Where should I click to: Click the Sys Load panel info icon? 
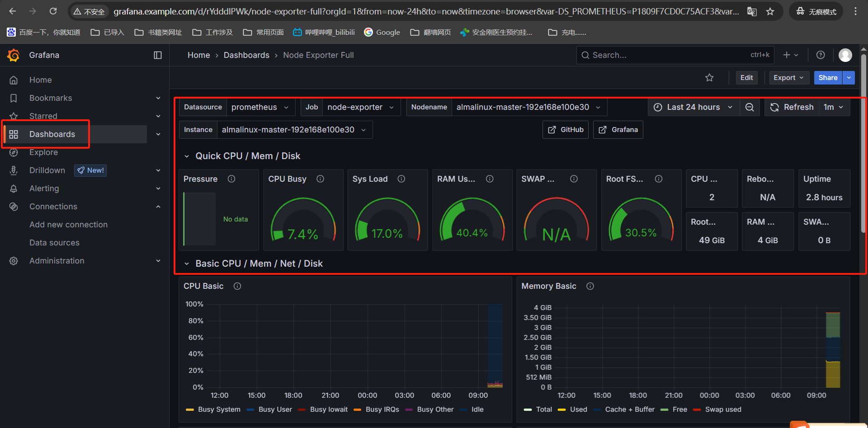pyautogui.click(x=401, y=179)
